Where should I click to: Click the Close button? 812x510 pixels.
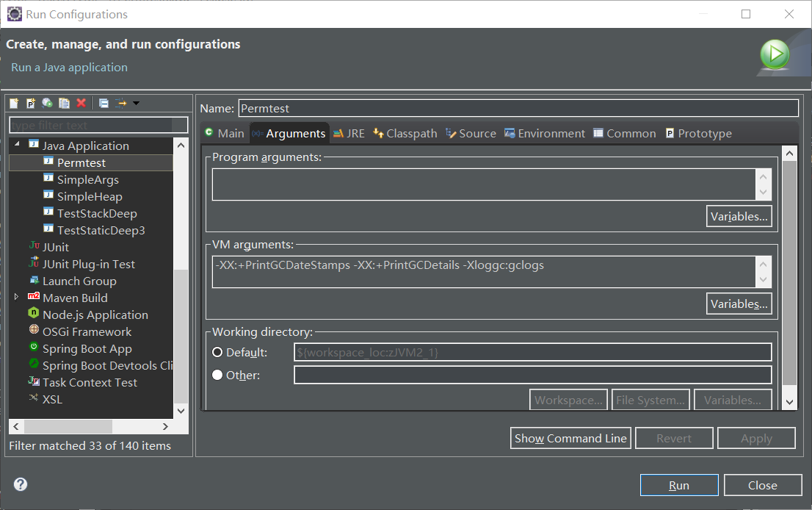click(762, 485)
